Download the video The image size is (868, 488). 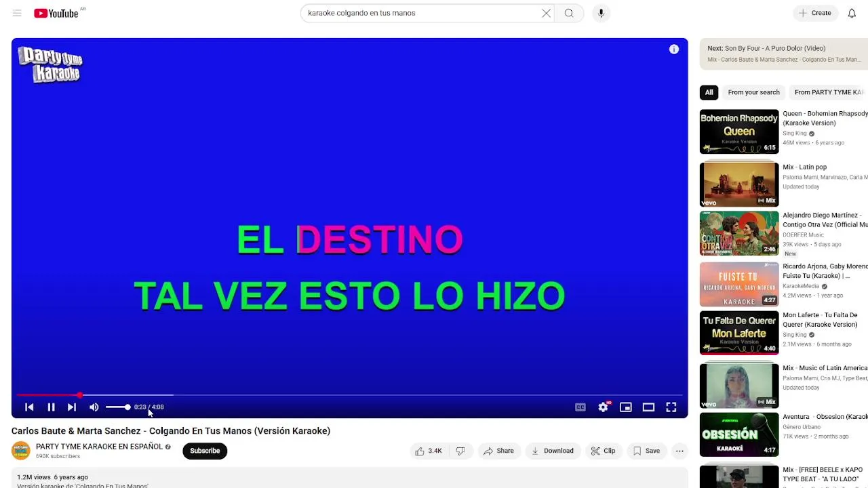(553, 451)
